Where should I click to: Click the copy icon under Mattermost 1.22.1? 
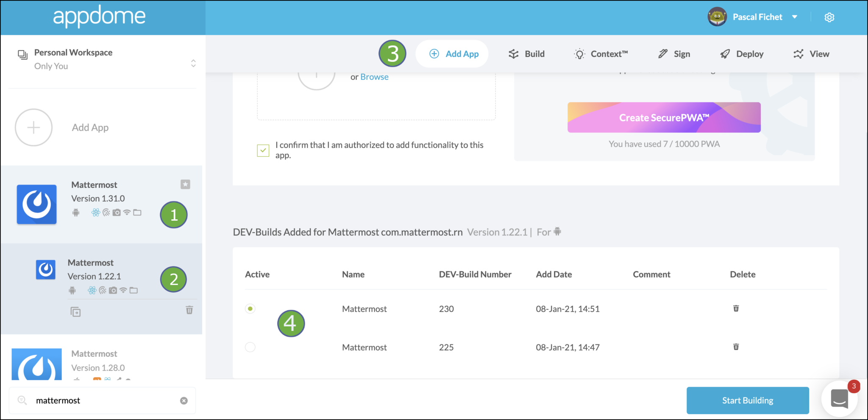pyautogui.click(x=75, y=312)
